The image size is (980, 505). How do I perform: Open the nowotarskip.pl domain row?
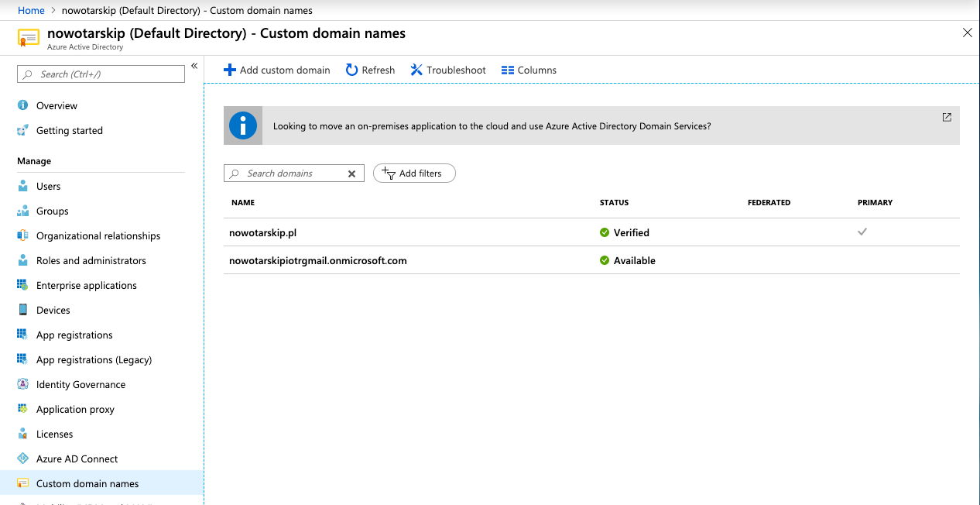coord(263,232)
